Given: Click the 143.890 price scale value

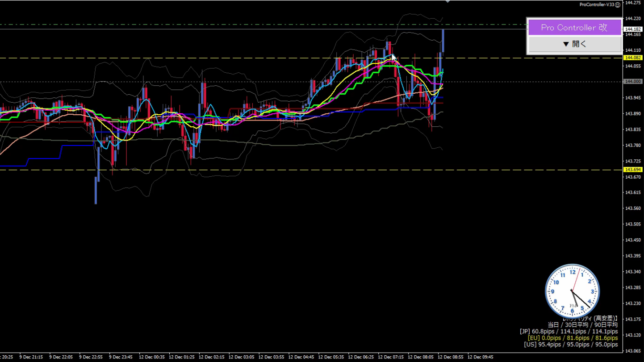Looking at the screenshot, I should click(633, 113).
